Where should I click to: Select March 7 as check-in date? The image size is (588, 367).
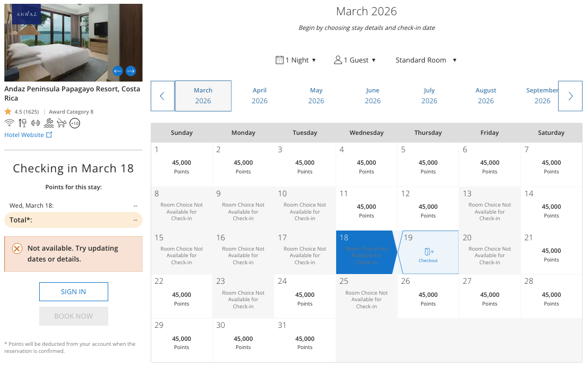point(551,165)
